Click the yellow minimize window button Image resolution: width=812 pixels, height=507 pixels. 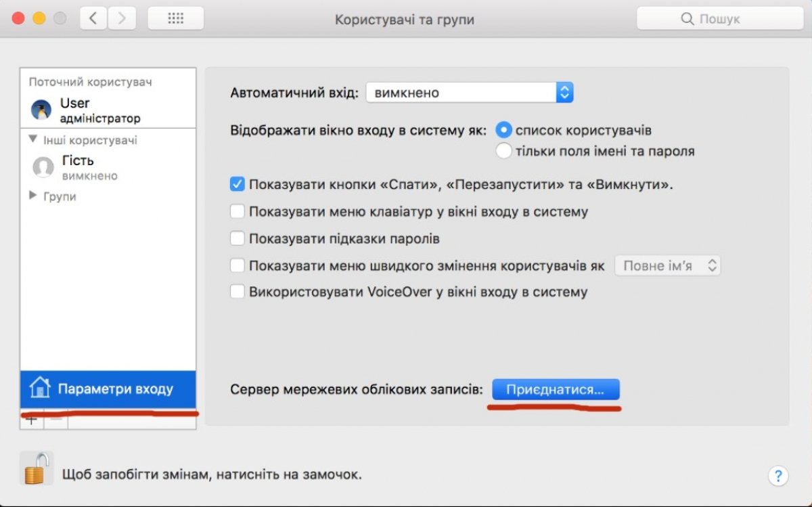(39, 18)
